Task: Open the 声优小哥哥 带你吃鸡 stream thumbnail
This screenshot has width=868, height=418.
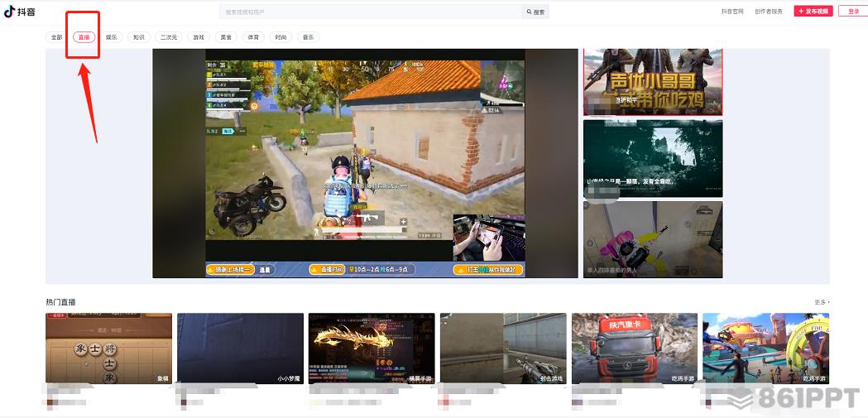Action: click(653, 82)
